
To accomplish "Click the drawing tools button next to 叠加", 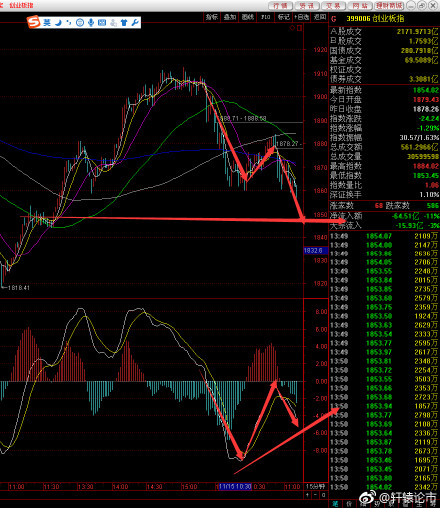I will [248, 17].
